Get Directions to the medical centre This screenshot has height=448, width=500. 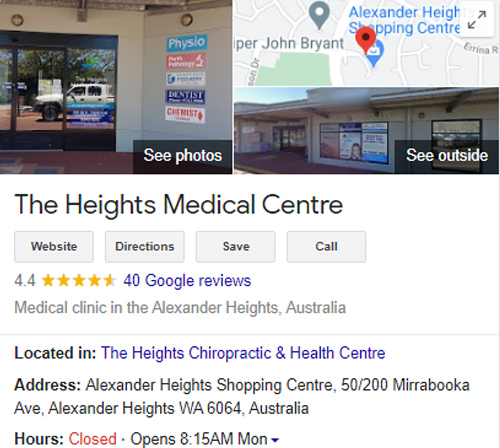point(145,247)
